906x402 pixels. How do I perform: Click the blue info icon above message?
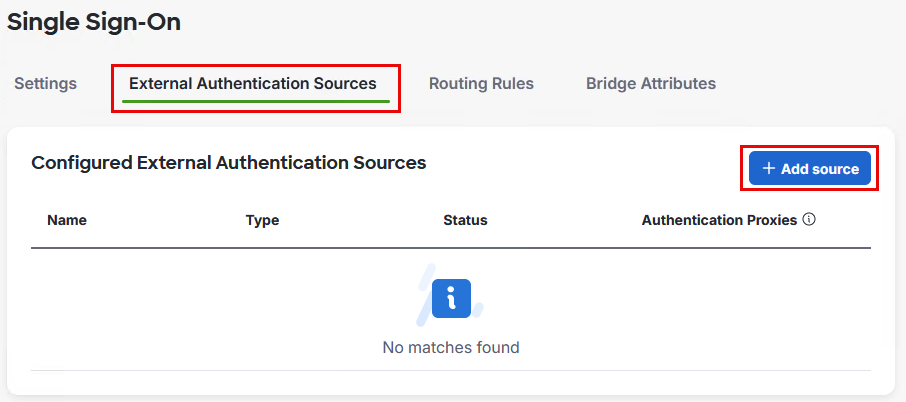point(451,298)
